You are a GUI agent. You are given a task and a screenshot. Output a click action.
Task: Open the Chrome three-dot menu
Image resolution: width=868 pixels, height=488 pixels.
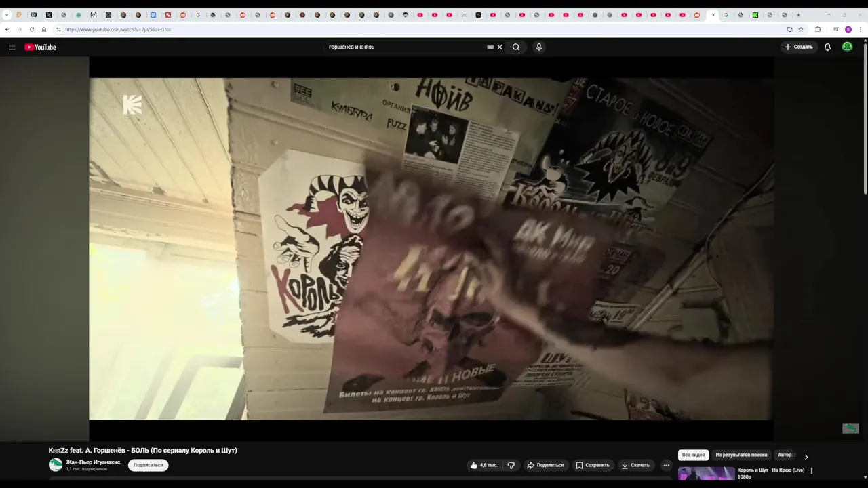[x=860, y=29]
